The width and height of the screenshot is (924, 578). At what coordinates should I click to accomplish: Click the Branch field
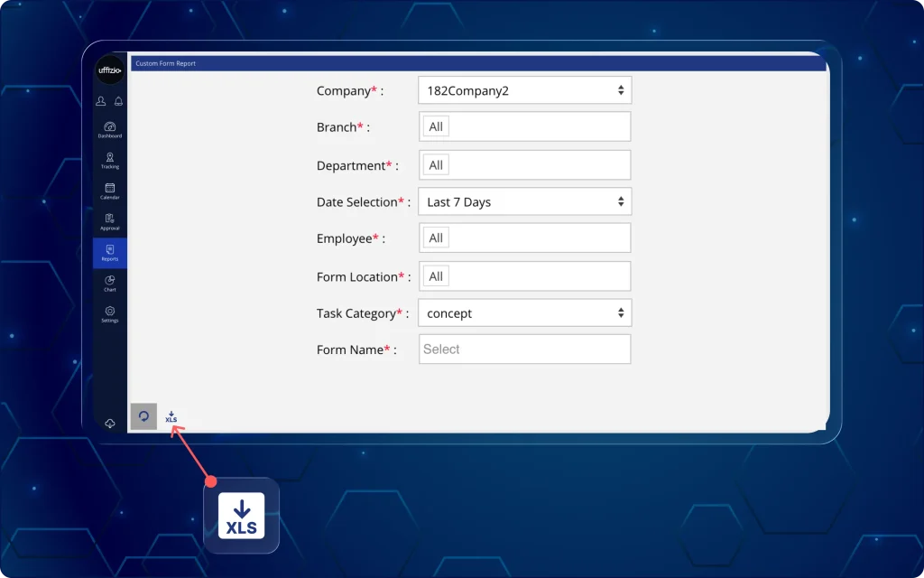click(524, 126)
